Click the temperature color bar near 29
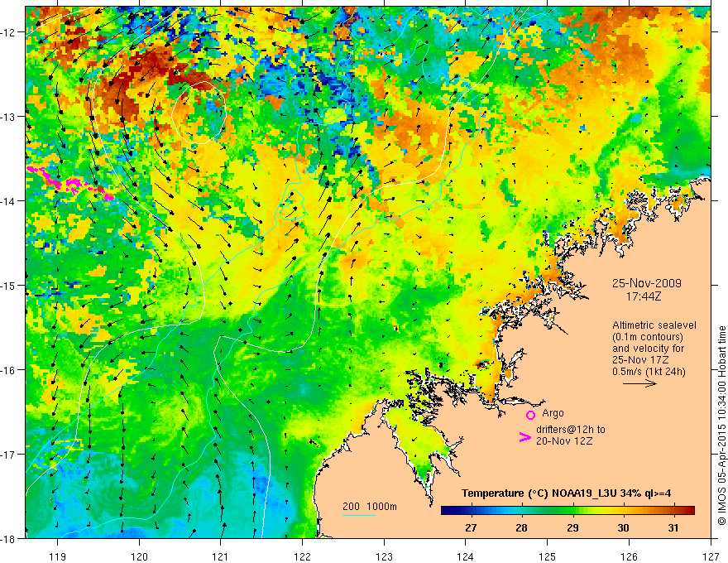This screenshot has height=563, width=728. click(572, 511)
